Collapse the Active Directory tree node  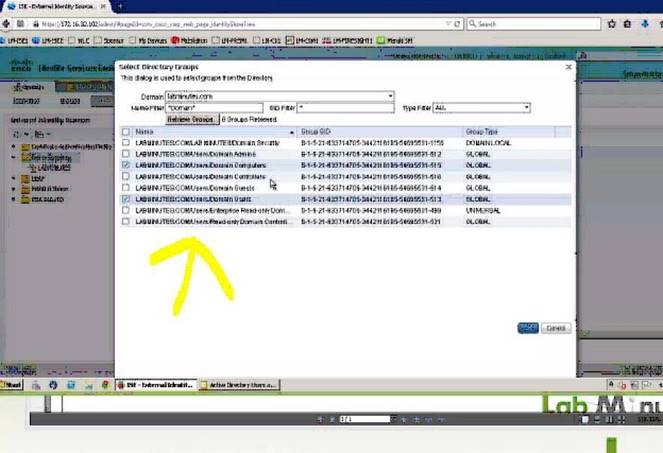(x=14, y=157)
